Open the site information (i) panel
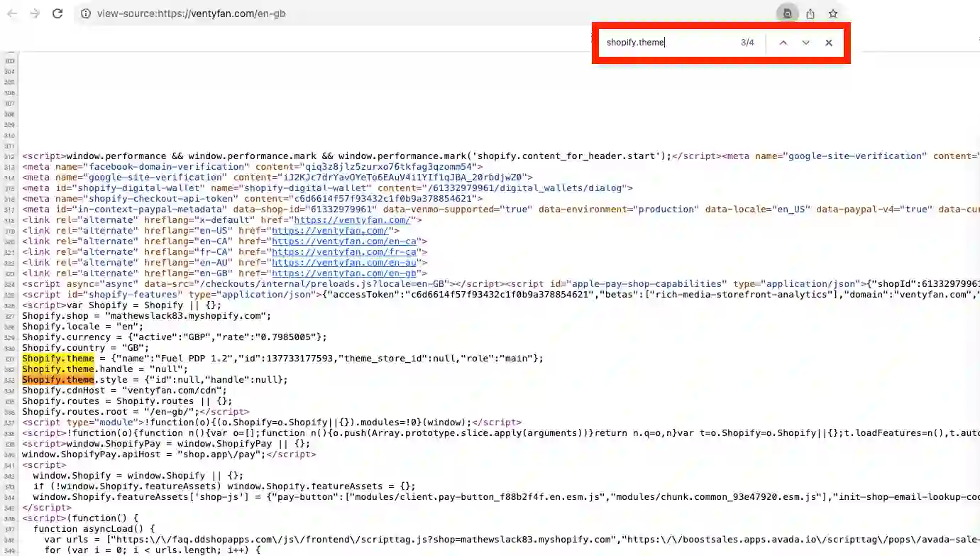This screenshot has height=556, width=980. (x=84, y=13)
